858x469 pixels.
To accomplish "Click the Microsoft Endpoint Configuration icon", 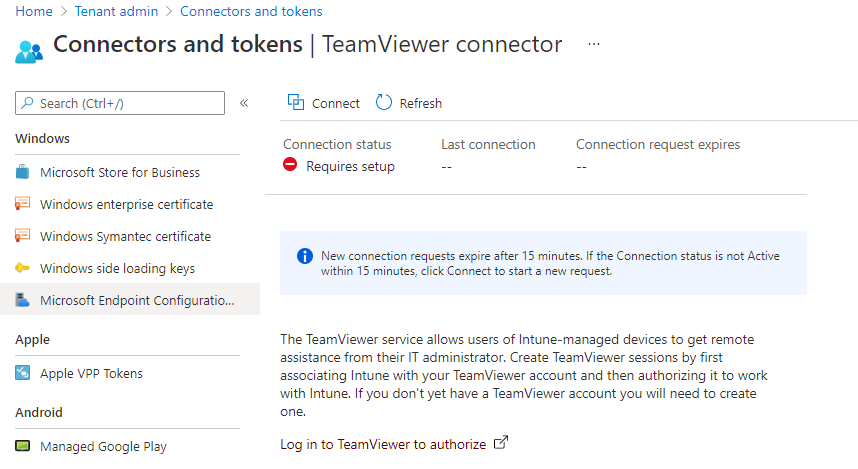I will click(x=22, y=299).
